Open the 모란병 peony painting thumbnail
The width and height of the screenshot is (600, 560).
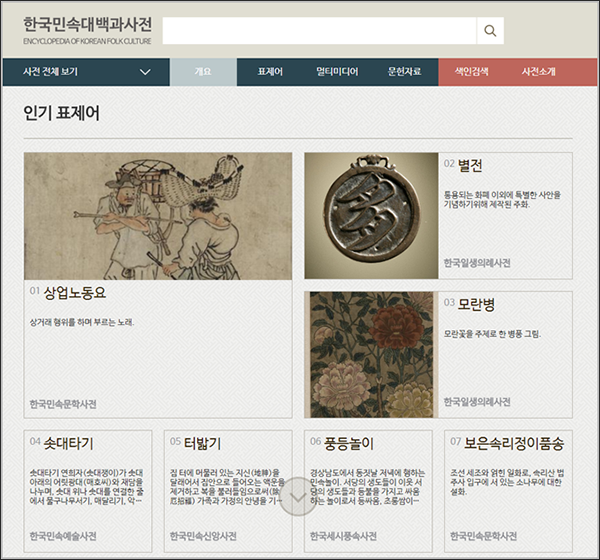[x=371, y=354]
